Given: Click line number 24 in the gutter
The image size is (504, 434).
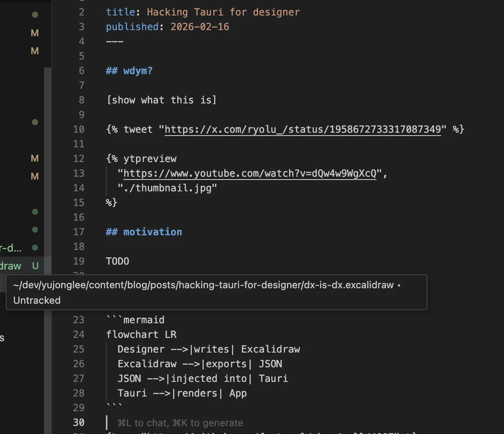Looking at the screenshot, I should point(79,335).
